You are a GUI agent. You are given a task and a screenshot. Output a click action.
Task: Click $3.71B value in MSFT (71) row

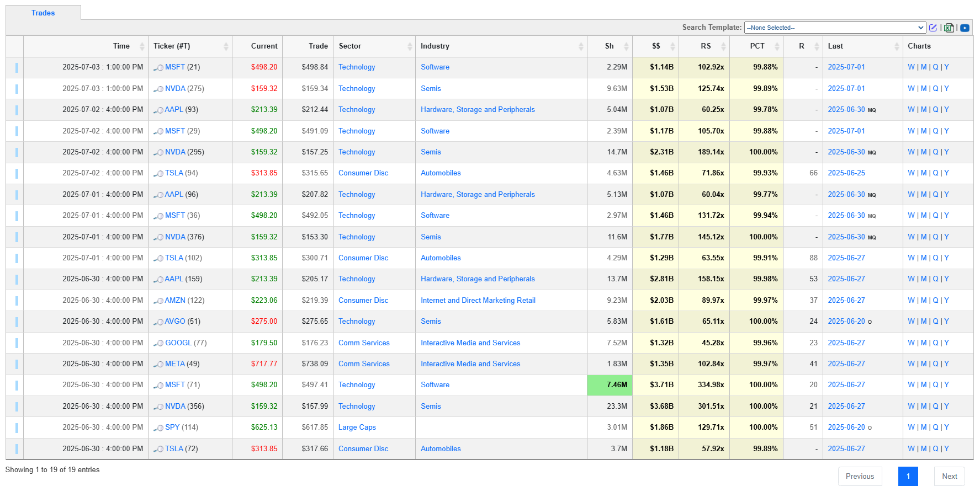(661, 385)
